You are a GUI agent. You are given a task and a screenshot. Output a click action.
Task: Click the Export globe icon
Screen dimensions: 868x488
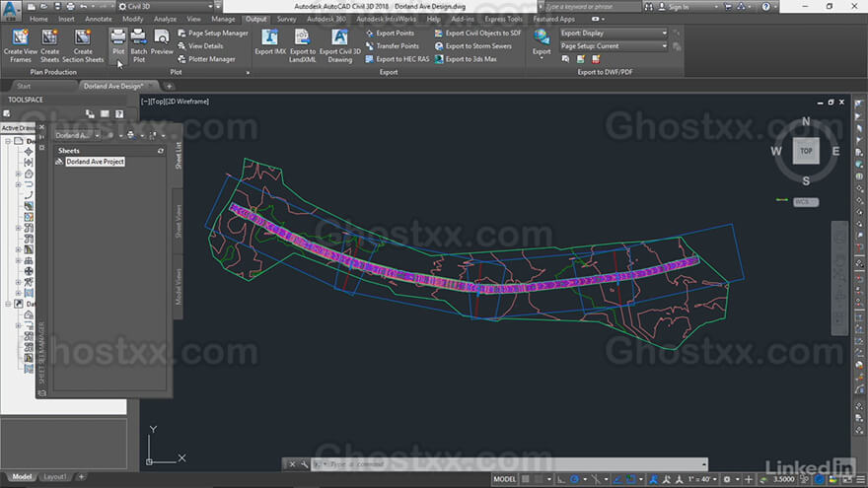coord(542,37)
